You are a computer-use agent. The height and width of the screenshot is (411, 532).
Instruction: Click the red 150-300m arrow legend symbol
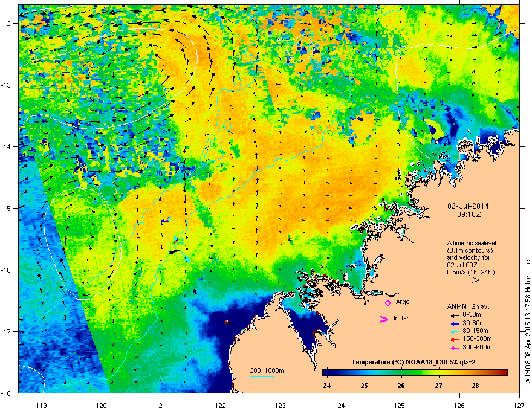pyautogui.click(x=455, y=340)
